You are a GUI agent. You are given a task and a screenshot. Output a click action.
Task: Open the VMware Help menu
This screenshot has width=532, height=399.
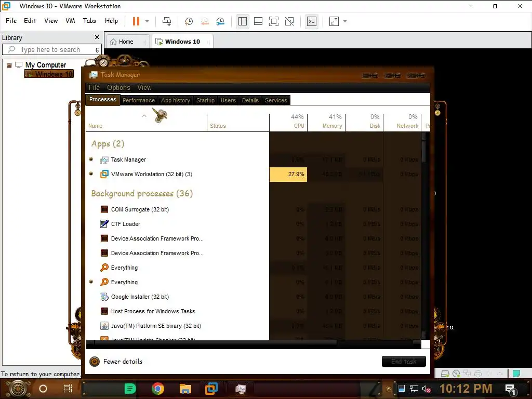coord(111,21)
